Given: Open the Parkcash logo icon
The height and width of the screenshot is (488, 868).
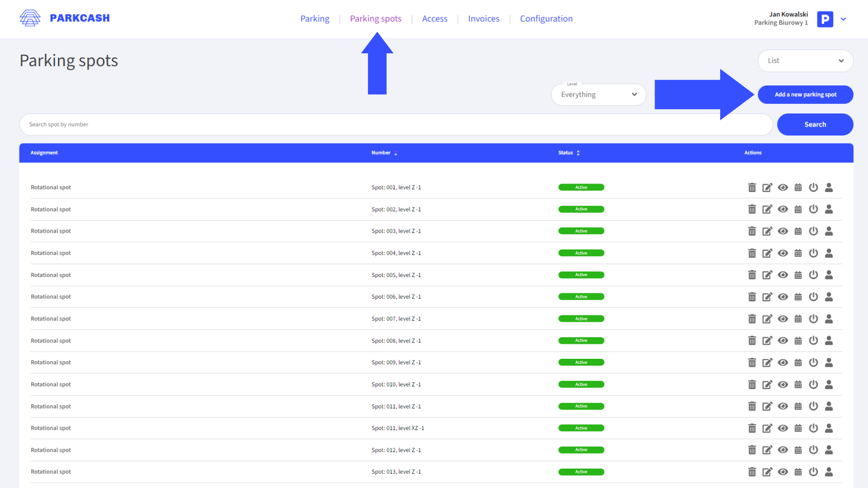Looking at the screenshot, I should [30, 18].
